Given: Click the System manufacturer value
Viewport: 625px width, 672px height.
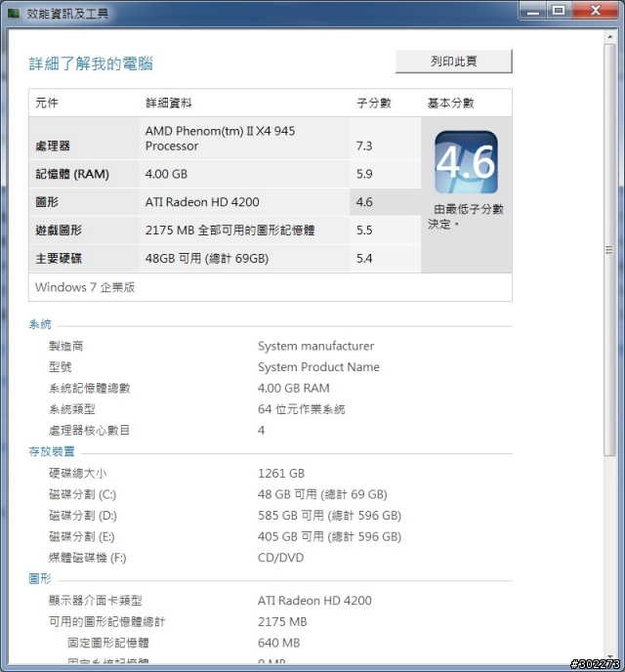Looking at the screenshot, I should tap(315, 346).
